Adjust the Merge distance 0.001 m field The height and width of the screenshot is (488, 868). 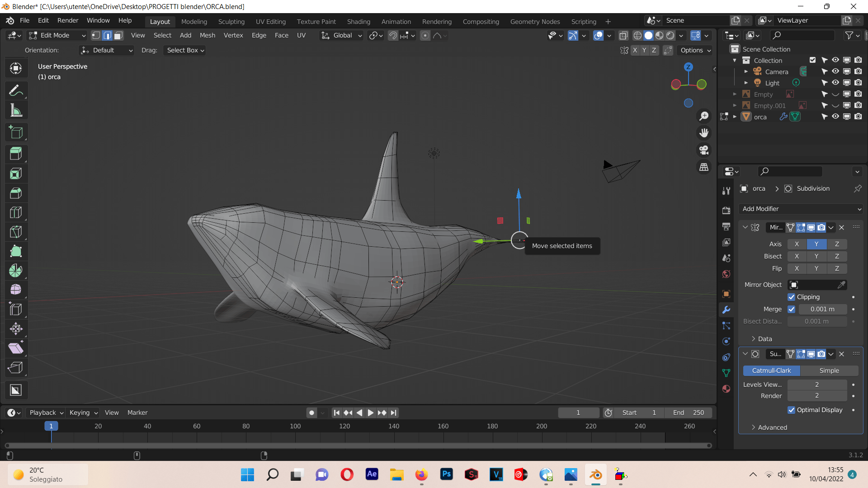822,309
